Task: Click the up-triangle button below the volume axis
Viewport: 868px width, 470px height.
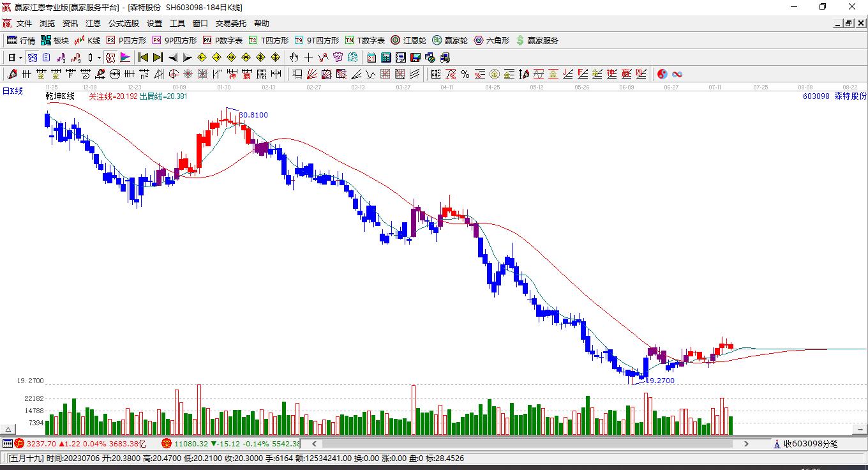Action: (9, 429)
